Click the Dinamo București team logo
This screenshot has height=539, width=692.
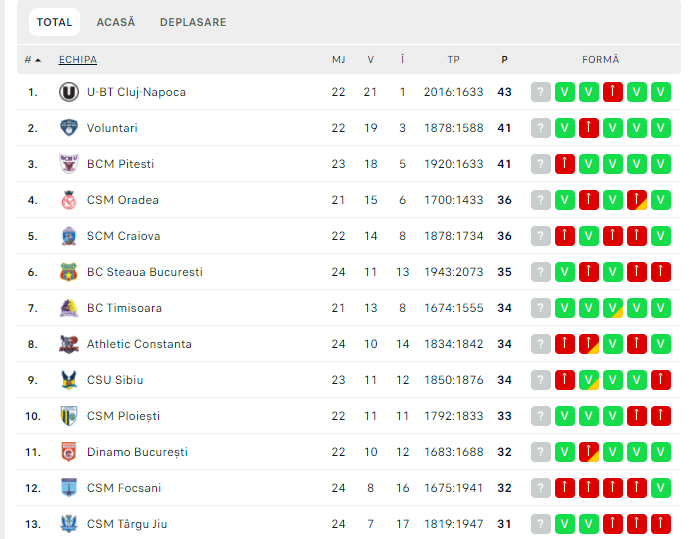(68, 452)
